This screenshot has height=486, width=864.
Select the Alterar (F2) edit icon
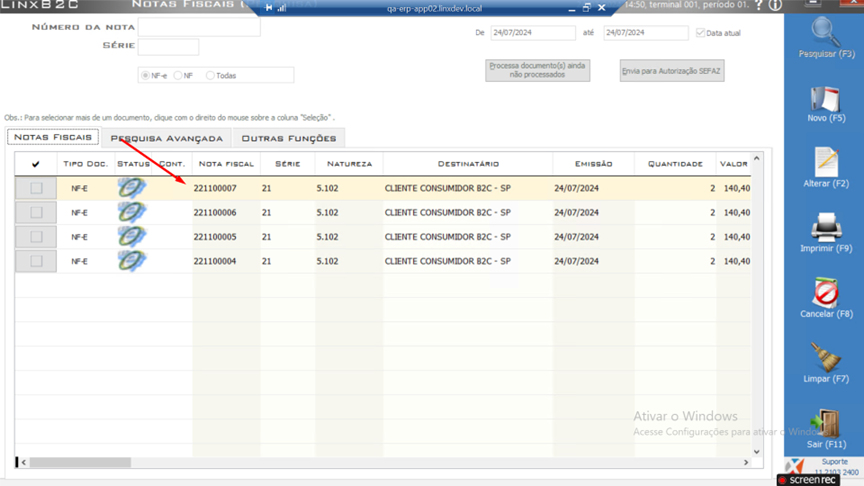coord(826,163)
